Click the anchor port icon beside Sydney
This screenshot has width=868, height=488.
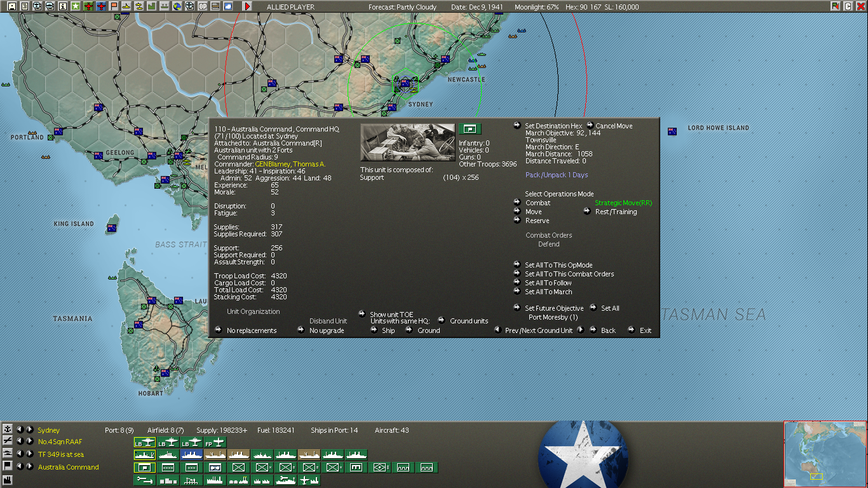pyautogui.click(x=8, y=430)
